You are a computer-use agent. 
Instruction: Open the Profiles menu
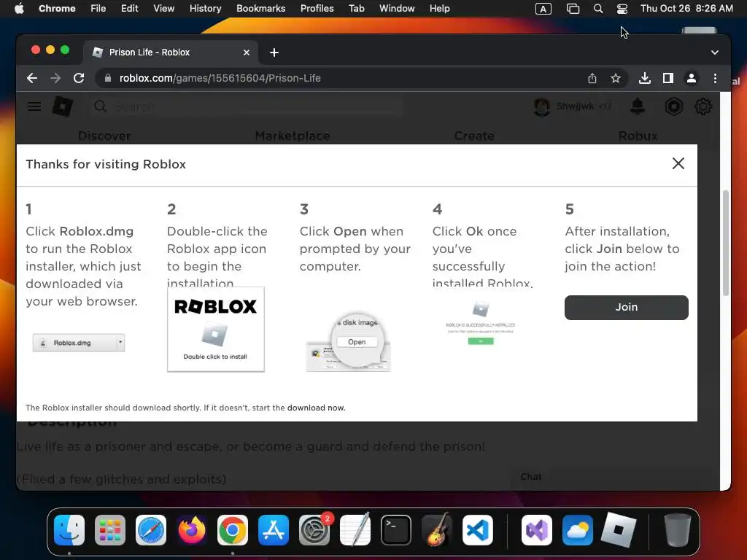coord(317,9)
